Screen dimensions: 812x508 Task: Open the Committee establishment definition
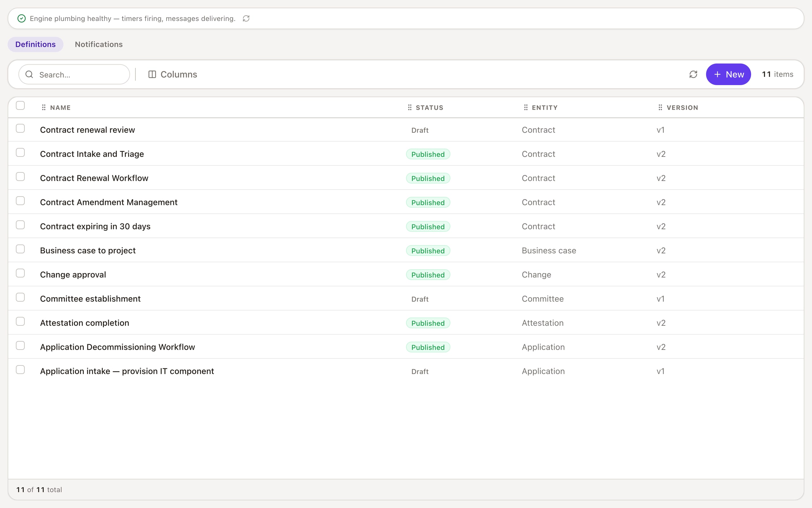(x=90, y=299)
